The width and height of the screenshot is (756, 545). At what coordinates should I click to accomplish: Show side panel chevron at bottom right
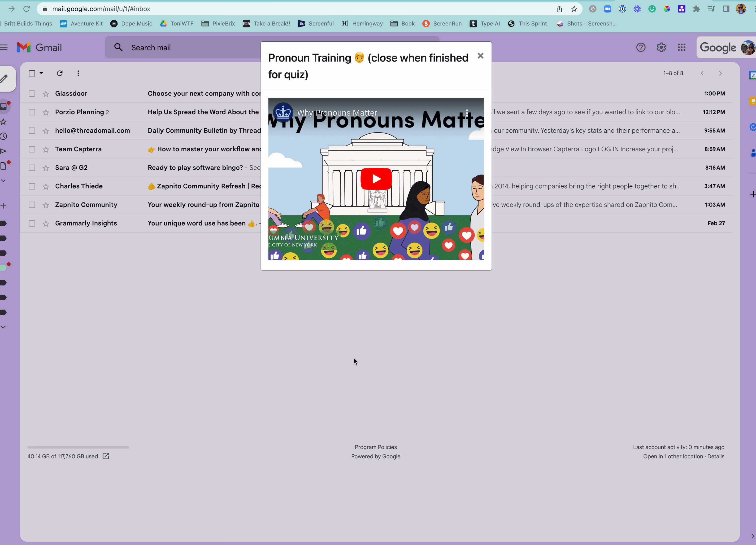(x=753, y=536)
